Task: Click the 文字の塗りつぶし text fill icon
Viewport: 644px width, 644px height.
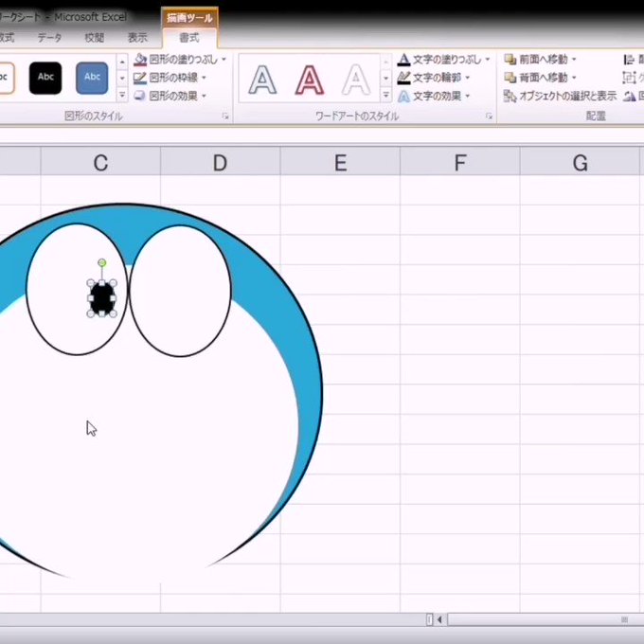Action: tap(403, 60)
